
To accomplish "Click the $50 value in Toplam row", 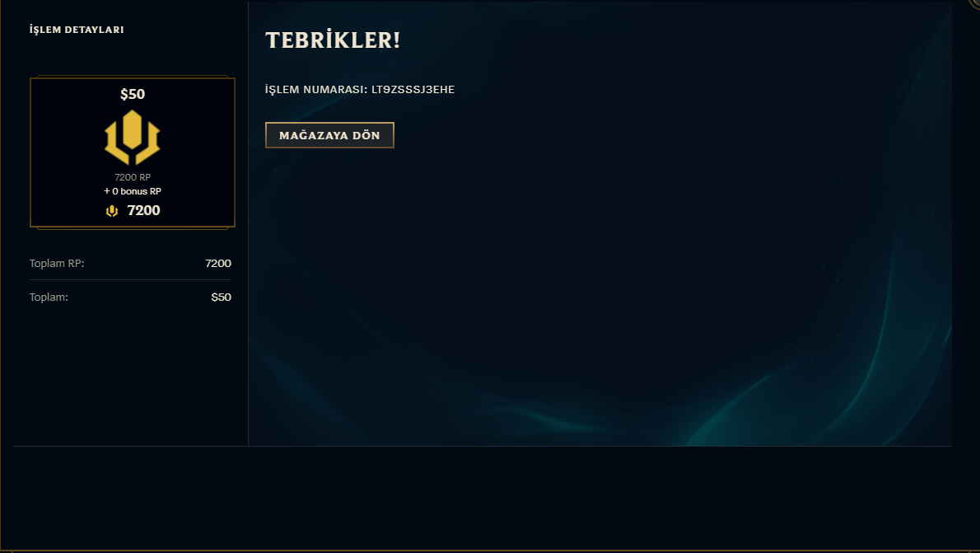I will click(222, 298).
